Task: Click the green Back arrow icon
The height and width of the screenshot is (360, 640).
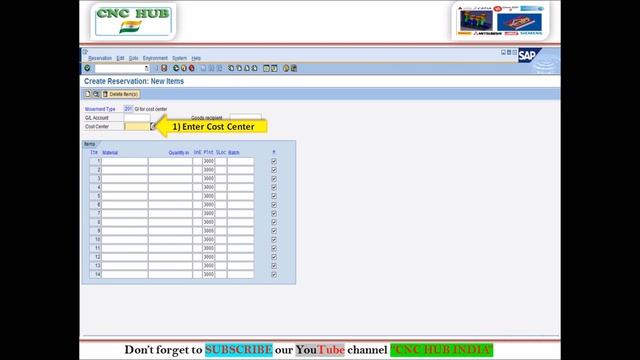Action: tap(176, 68)
